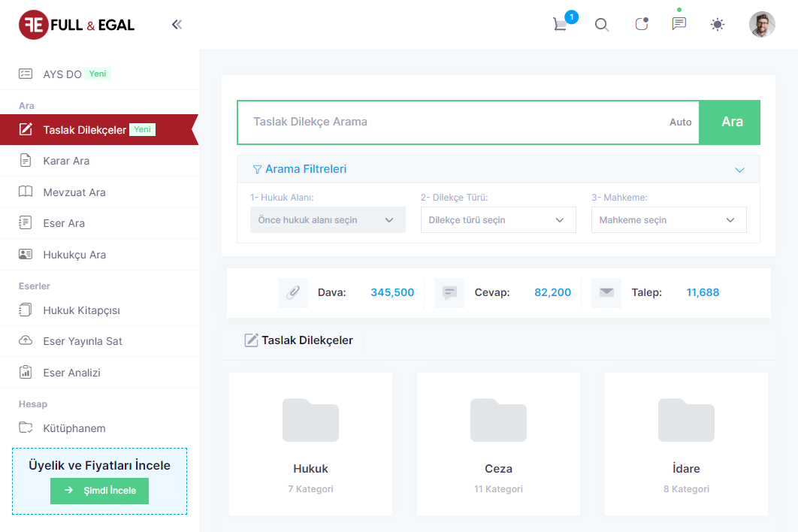Viewport: 798px width, 532px height.
Task: Collapse the Arama Filtreleri panel chevron
Action: click(x=739, y=170)
